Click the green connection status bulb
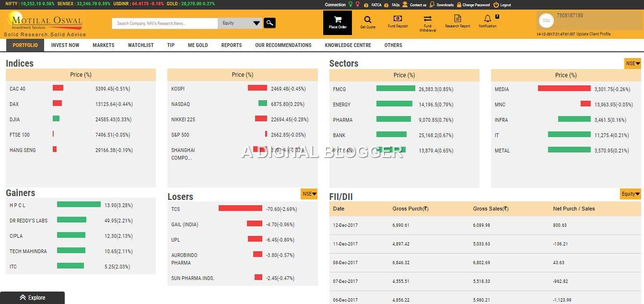This screenshot has width=644, height=304. coord(351,5)
